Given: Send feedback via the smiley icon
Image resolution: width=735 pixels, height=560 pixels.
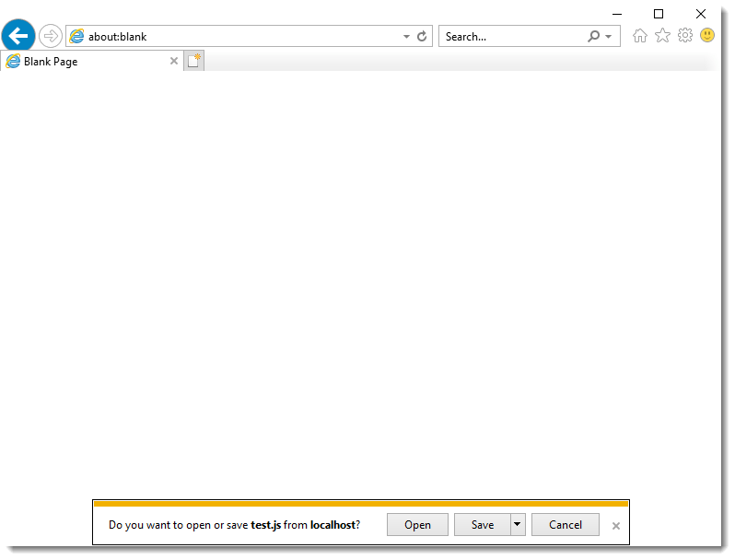Looking at the screenshot, I should click(x=707, y=36).
